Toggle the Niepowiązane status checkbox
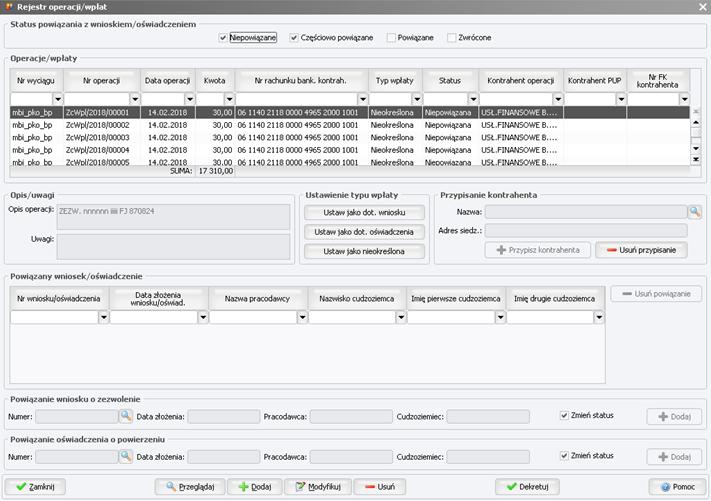 223,38
